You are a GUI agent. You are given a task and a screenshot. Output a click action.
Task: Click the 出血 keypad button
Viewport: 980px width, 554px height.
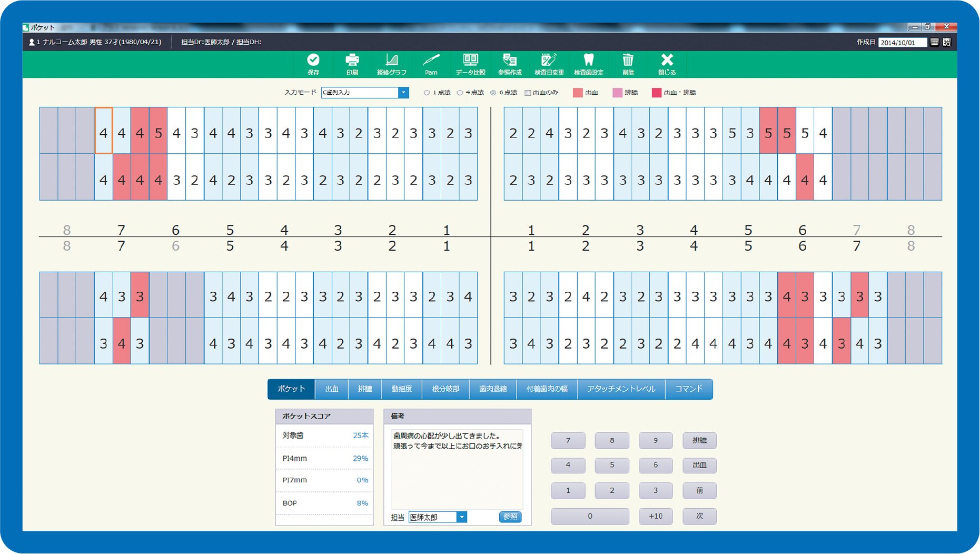click(699, 466)
